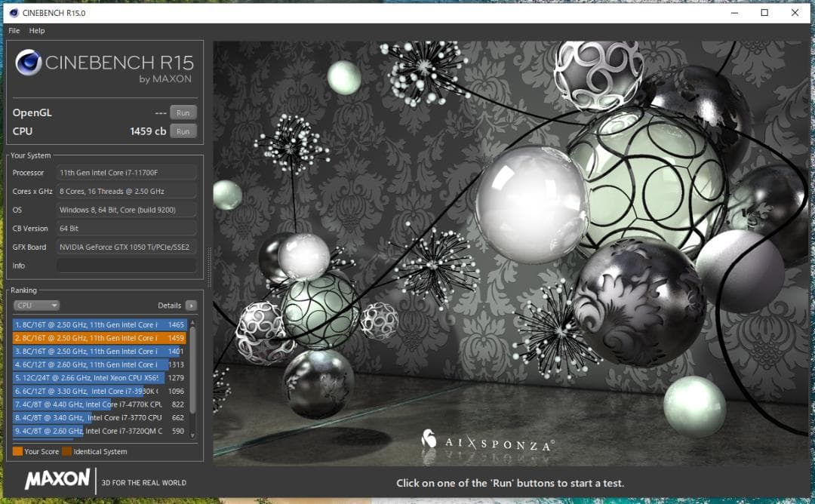815x504 pixels.
Task: Click the empty Info field
Action: [125, 265]
